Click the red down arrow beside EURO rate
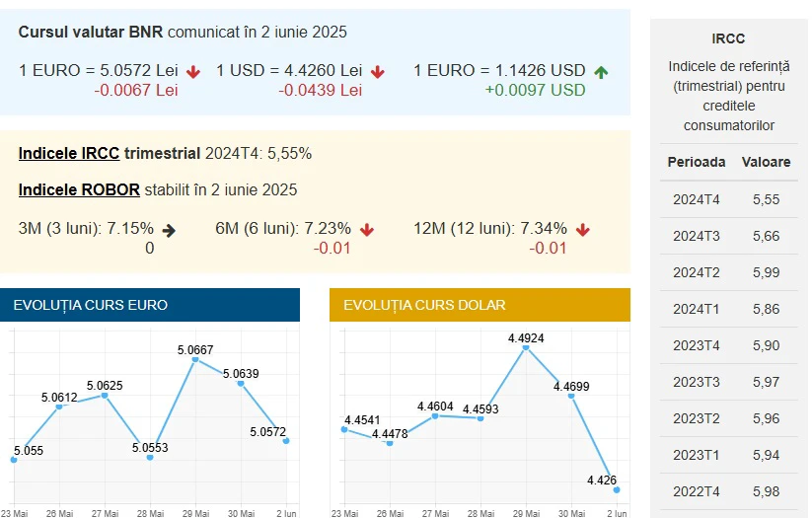Image resolution: width=812 pixels, height=518 pixels. pos(193,72)
